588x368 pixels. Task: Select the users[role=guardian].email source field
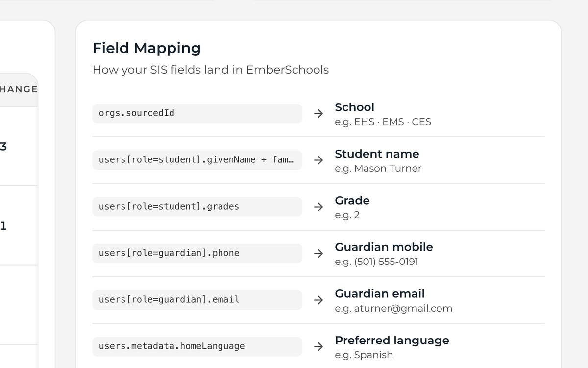pos(197,300)
